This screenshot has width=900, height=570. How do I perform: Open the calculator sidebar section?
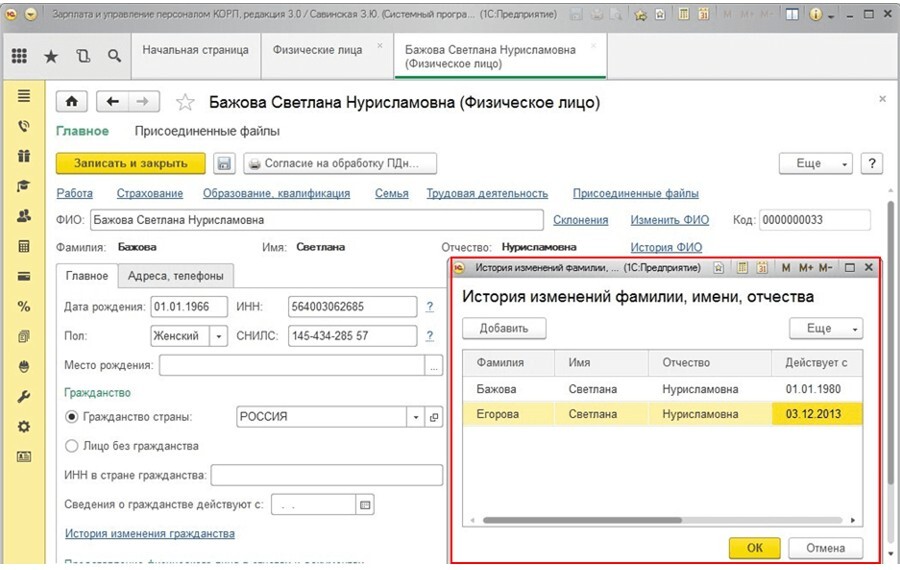[24, 246]
